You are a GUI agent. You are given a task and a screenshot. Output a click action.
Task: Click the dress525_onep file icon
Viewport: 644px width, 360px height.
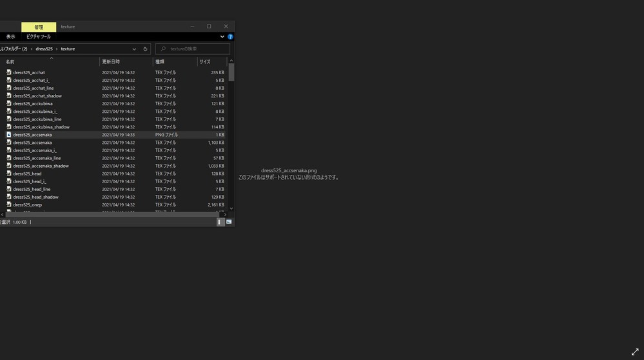coord(9,205)
